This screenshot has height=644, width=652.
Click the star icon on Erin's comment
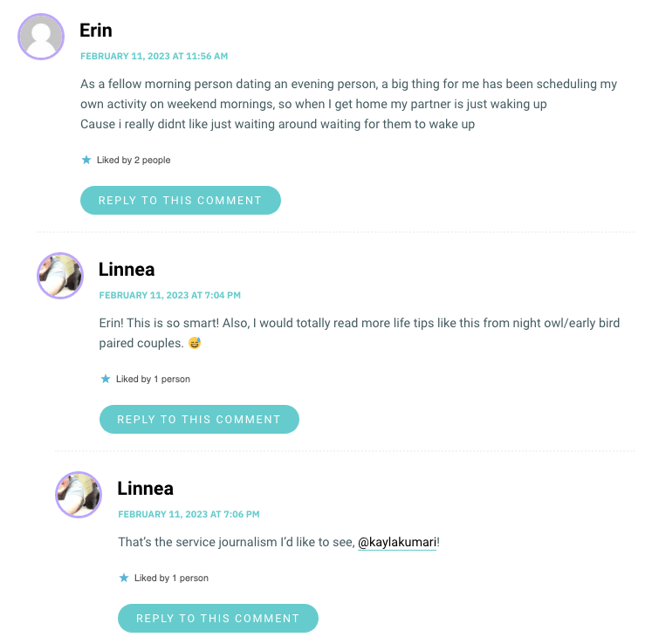click(86, 160)
